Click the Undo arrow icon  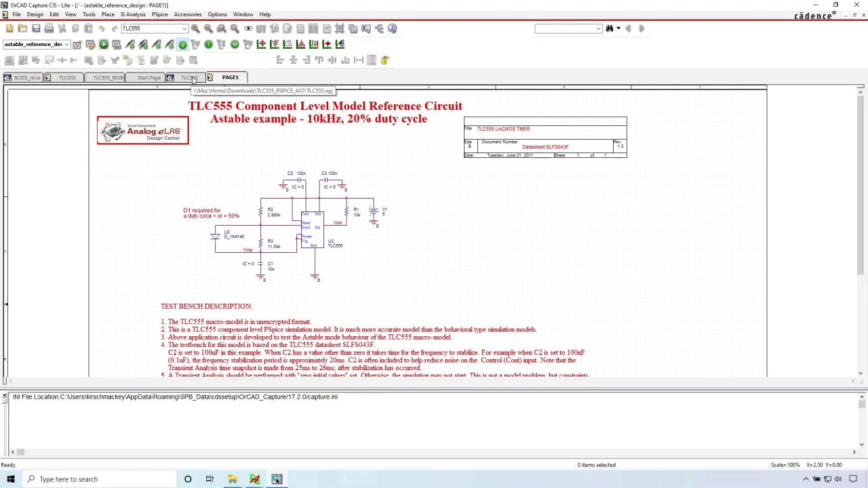pyautogui.click(x=102, y=28)
